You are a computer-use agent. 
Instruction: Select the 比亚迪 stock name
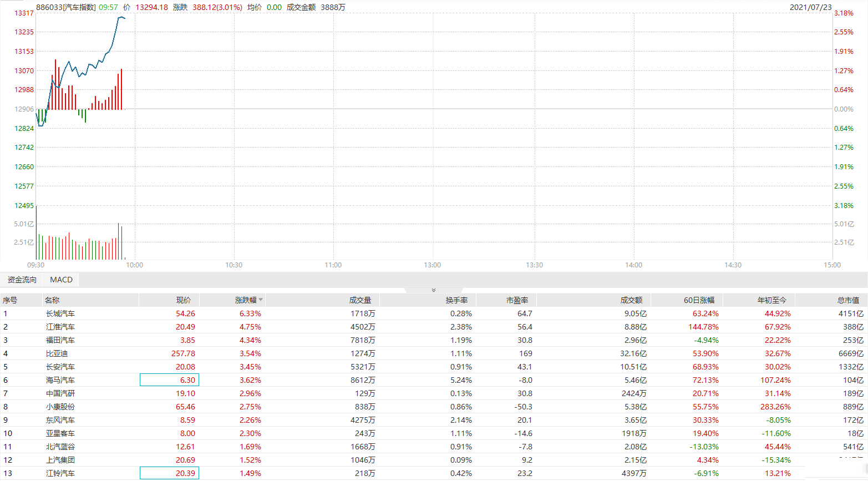tap(57, 353)
